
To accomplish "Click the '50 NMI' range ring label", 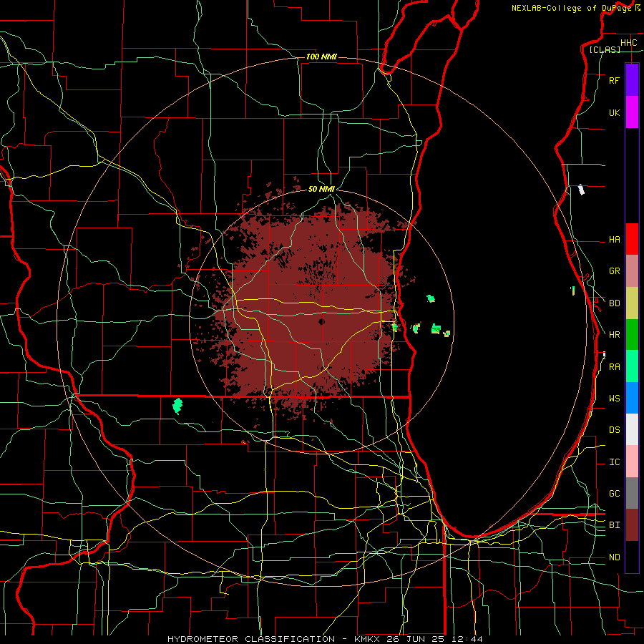I will coord(321,189).
